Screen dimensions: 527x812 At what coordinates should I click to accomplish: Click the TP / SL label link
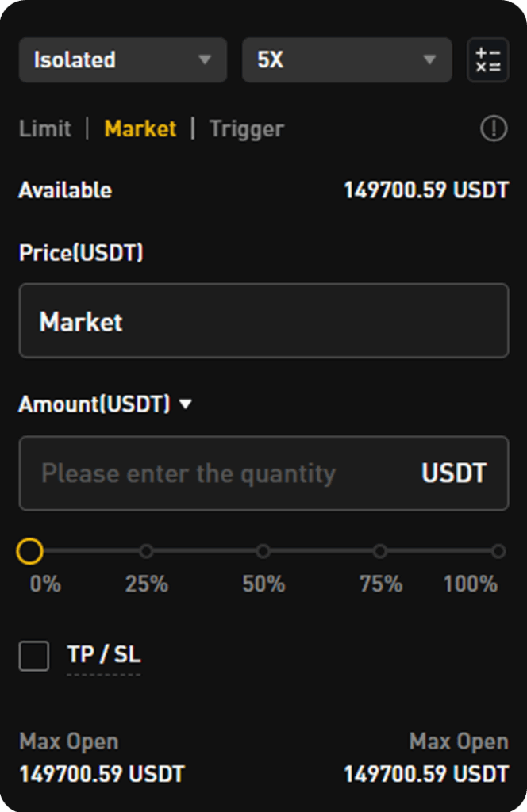coord(103,655)
